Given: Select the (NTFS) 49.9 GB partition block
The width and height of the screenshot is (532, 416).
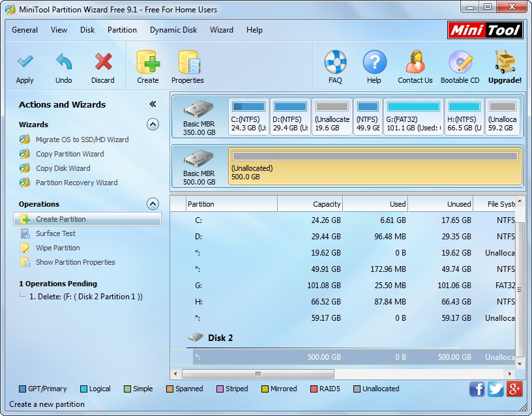Looking at the screenshot, I should (x=368, y=117).
